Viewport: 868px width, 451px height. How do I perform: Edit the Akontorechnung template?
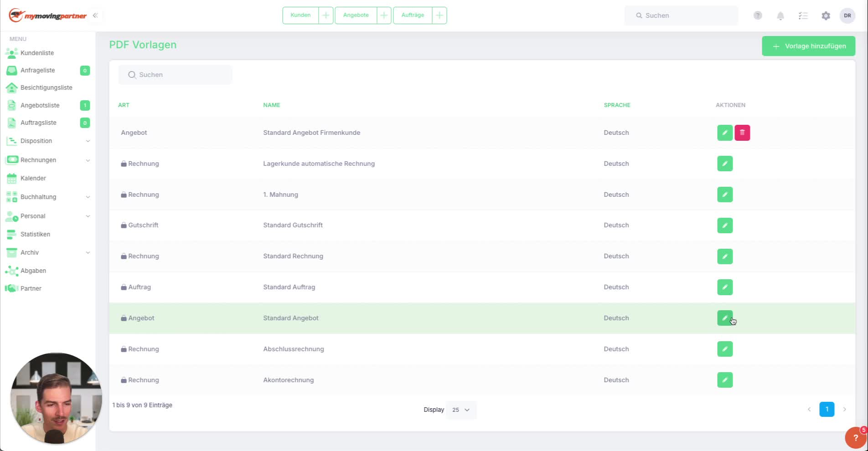pyautogui.click(x=725, y=380)
